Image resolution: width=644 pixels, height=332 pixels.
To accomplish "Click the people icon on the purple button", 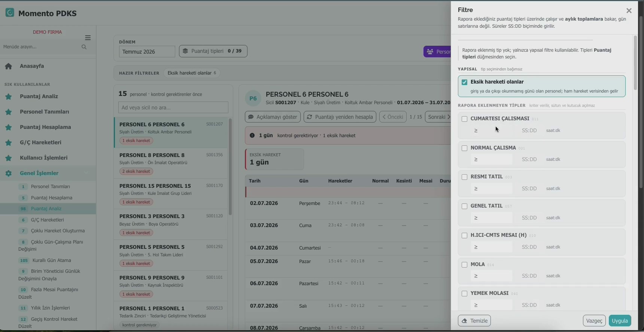I will point(430,52).
